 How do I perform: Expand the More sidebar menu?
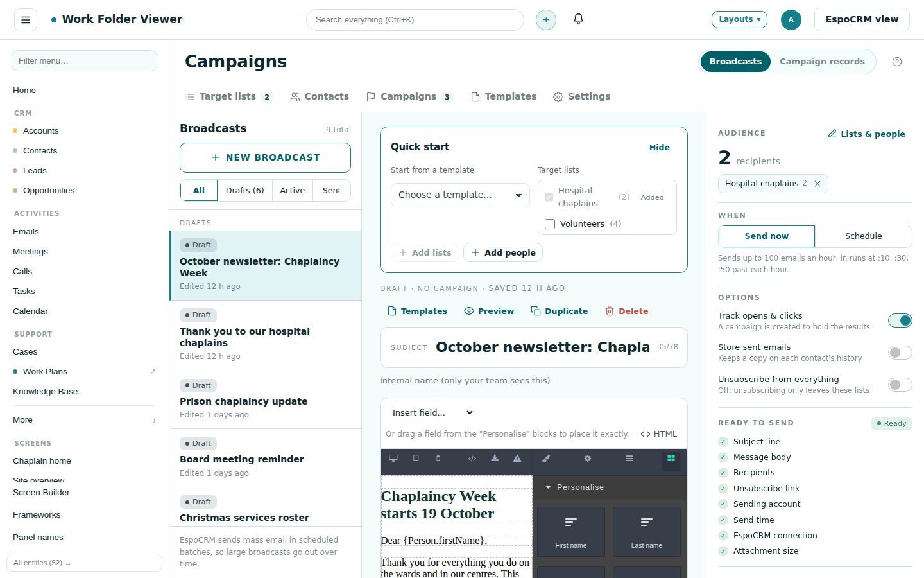(84, 420)
